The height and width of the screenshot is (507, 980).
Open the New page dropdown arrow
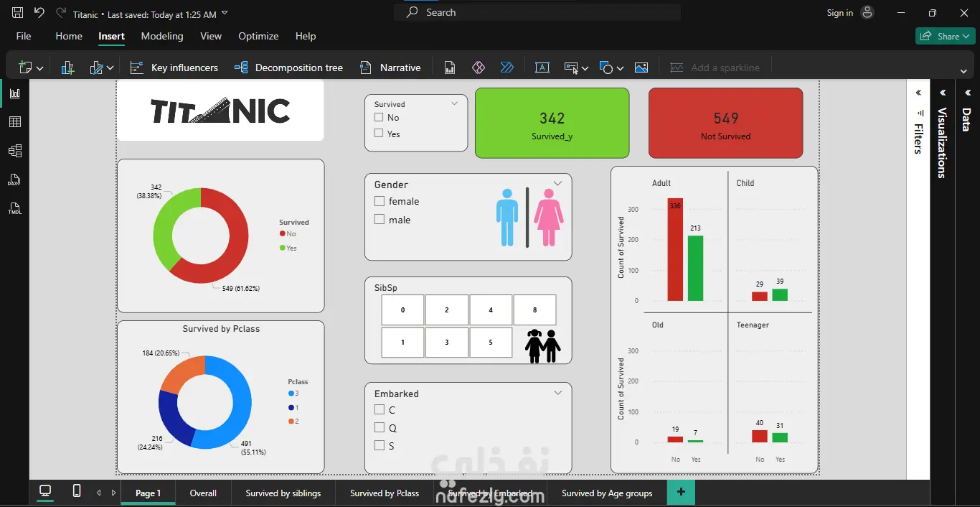[39, 68]
